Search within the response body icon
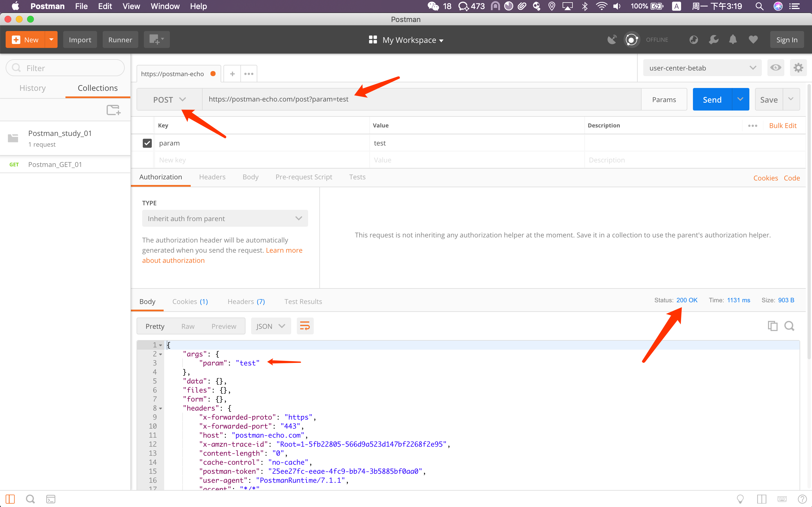This screenshot has width=812, height=507. (789, 326)
